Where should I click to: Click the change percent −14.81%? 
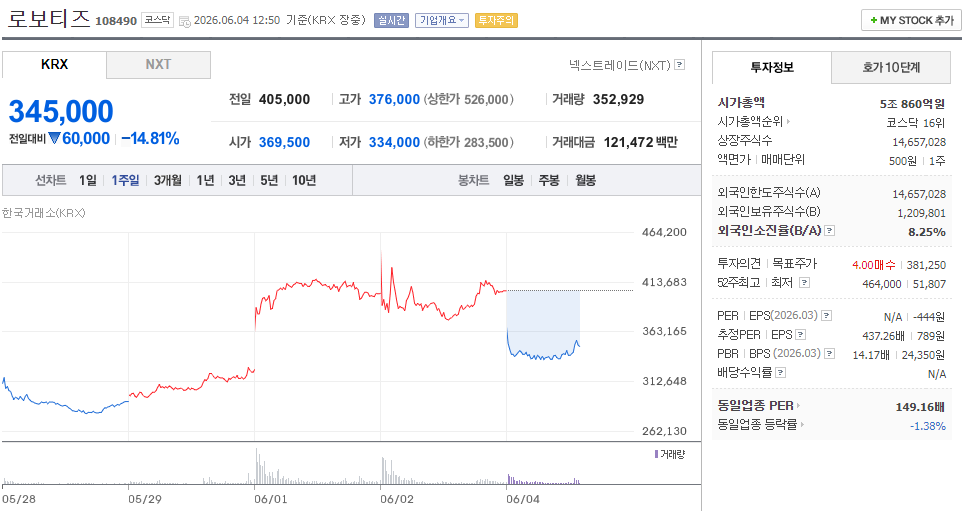[x=151, y=138]
